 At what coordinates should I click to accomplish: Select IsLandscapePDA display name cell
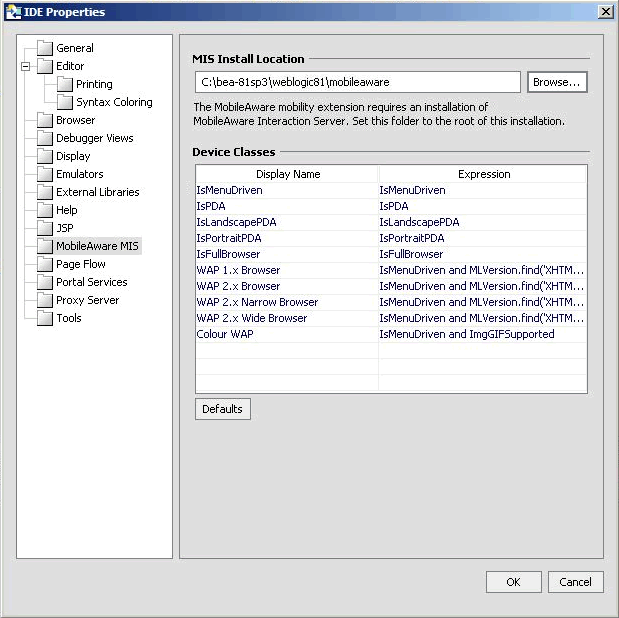click(287, 222)
